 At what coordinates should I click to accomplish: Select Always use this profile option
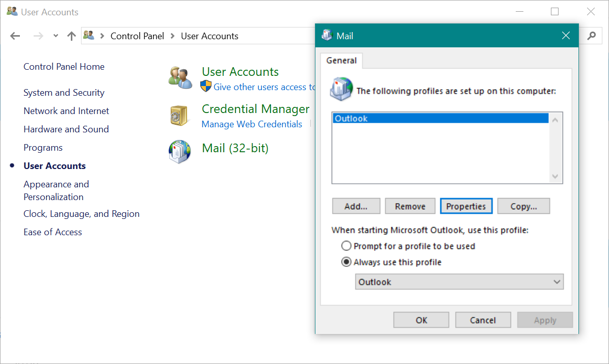tap(347, 262)
